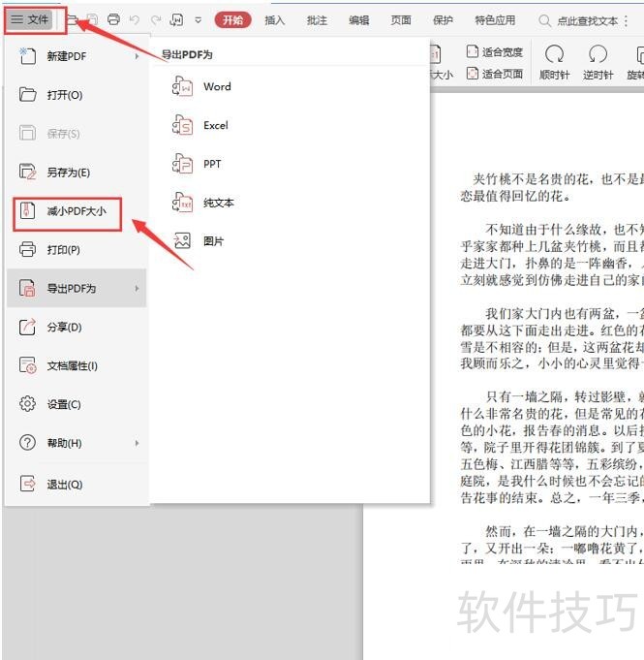Image resolution: width=644 pixels, height=660 pixels.
Task: Click the compress PDF icon
Action: 27,210
